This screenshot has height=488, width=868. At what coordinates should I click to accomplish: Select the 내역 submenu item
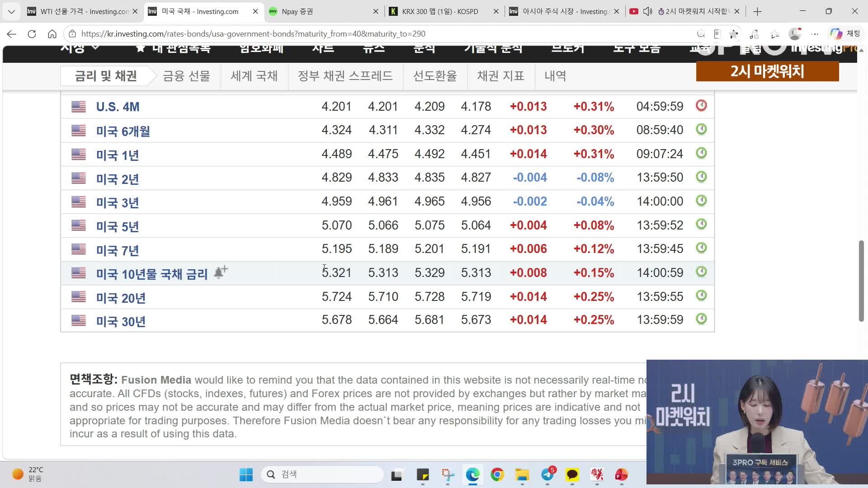pos(555,76)
